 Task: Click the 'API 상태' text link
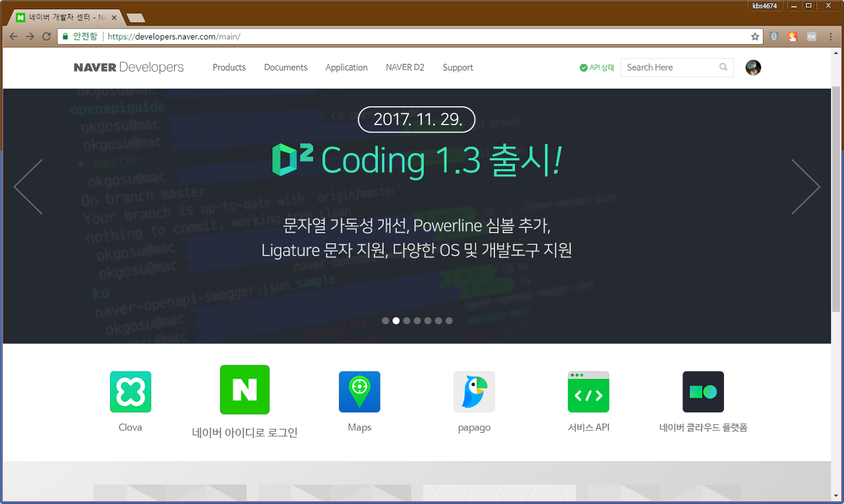click(601, 68)
